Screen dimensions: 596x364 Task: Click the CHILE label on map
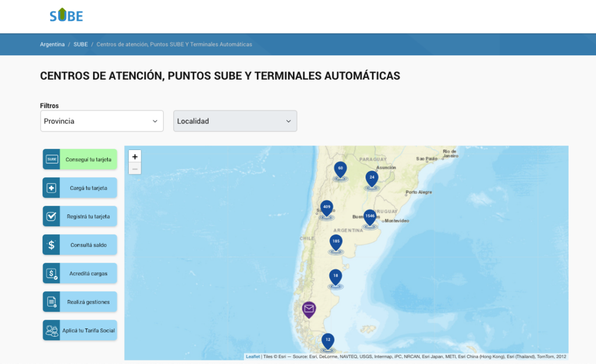coord(307,238)
